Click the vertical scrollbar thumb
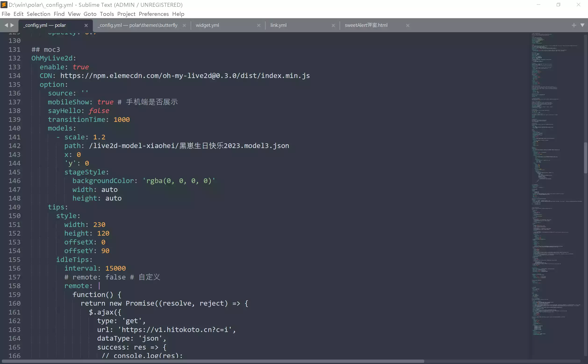 click(585, 158)
